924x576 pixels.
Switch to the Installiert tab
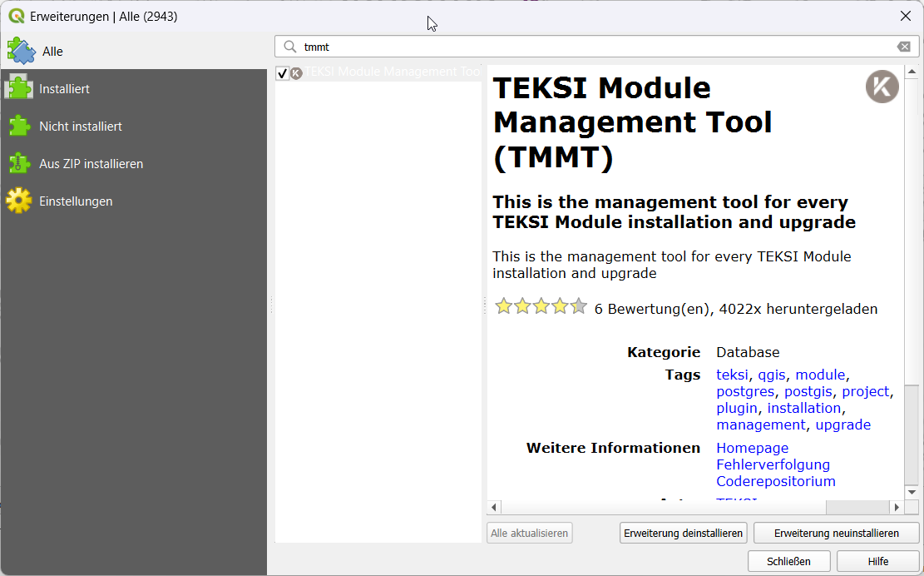[134, 88]
